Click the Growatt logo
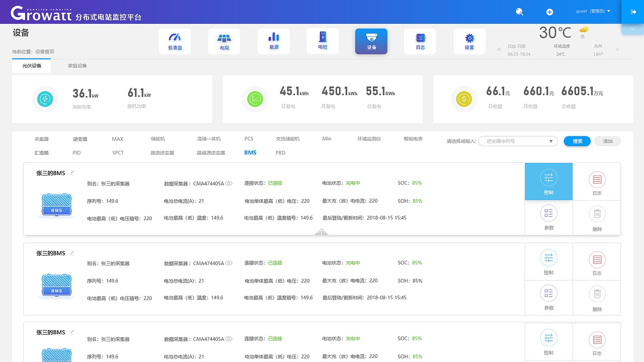This screenshot has height=362, width=644. coord(42,13)
